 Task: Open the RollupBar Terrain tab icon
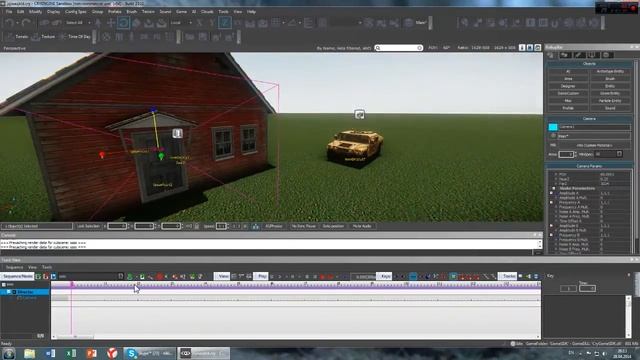click(x=565, y=55)
